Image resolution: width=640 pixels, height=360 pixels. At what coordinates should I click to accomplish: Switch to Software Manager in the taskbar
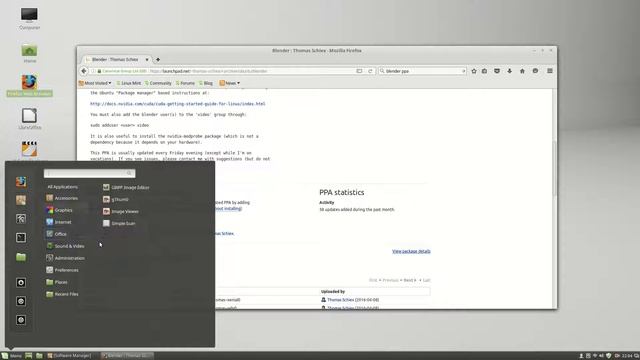(69, 356)
